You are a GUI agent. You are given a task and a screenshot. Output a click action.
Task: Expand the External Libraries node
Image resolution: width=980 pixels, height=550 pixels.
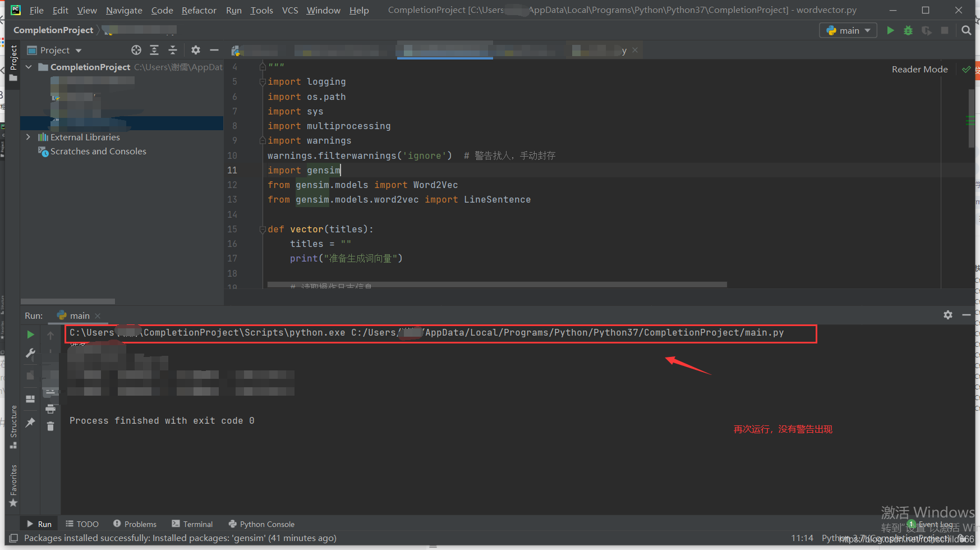[29, 137]
